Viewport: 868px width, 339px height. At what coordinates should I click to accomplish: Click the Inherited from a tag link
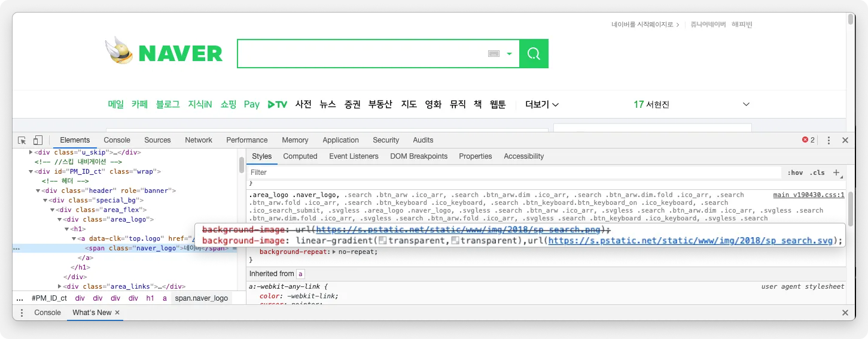coord(301,274)
